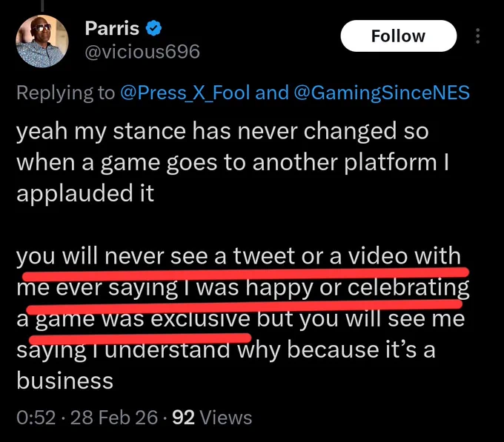Screen dimensions: 504x442
Task: Click the tweet line "applauded it"
Action: pyautogui.click(x=85, y=193)
